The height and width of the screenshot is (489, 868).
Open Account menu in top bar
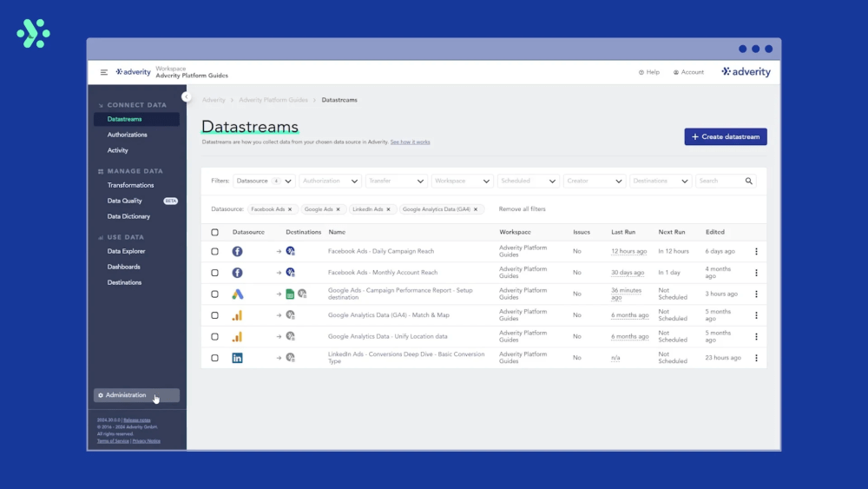point(688,72)
